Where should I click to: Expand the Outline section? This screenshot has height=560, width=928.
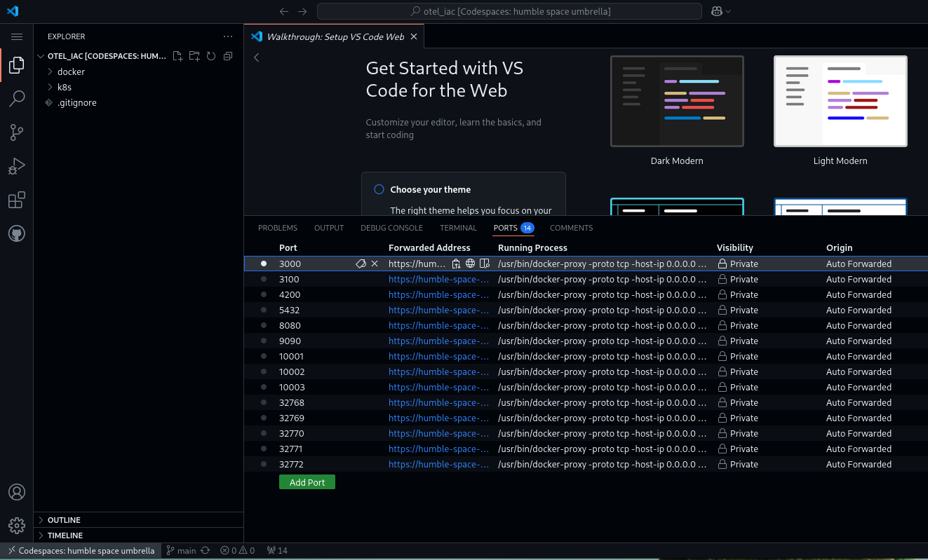tap(64, 520)
